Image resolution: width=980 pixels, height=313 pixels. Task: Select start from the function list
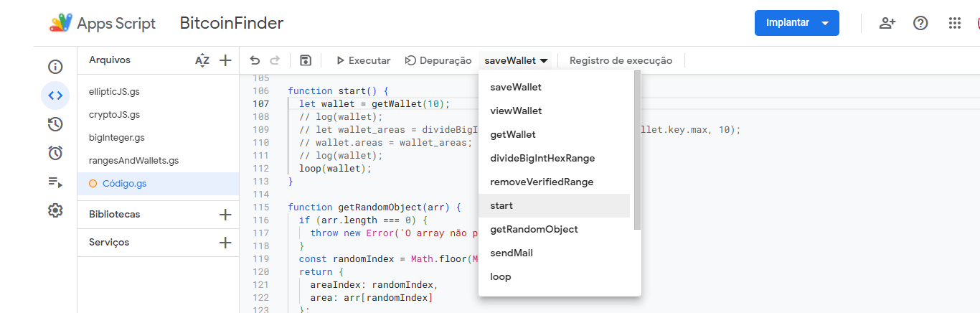501,206
